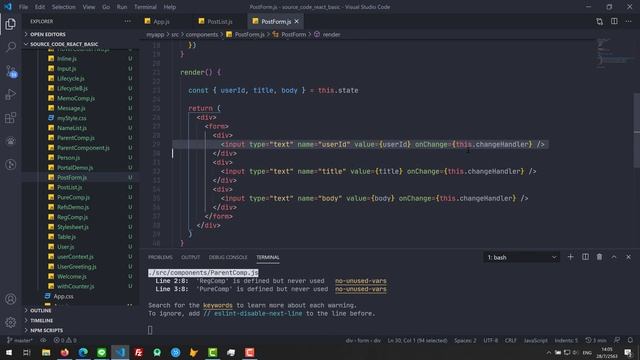
Task: Open editor More Actions ellipsis
Action: pyautogui.click(x=628, y=21)
